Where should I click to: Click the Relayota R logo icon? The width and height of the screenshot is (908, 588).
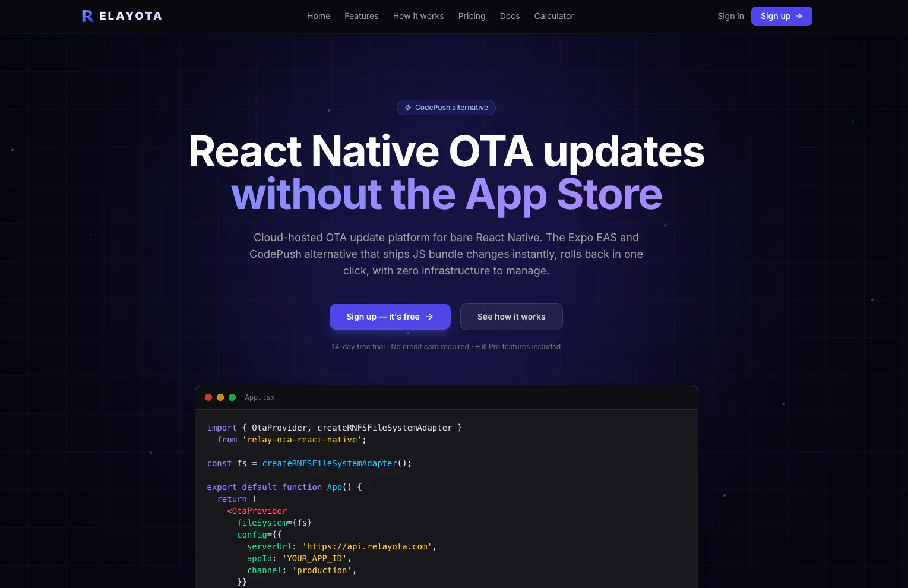click(88, 16)
